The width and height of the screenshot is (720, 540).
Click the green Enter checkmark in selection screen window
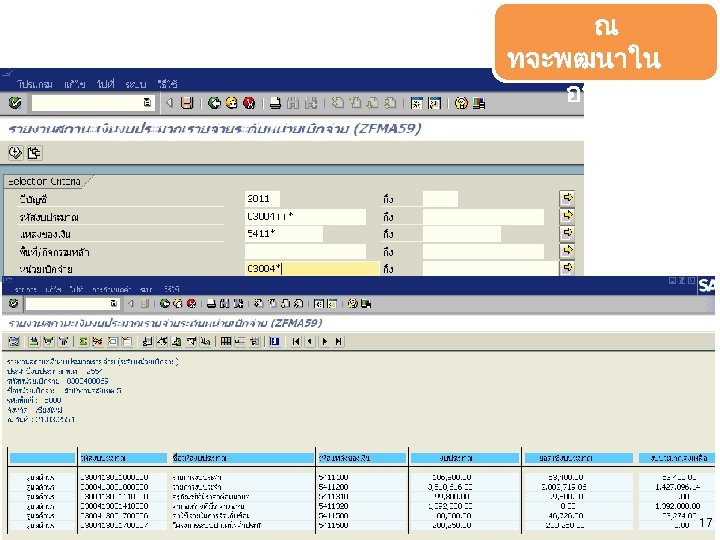coord(15,103)
